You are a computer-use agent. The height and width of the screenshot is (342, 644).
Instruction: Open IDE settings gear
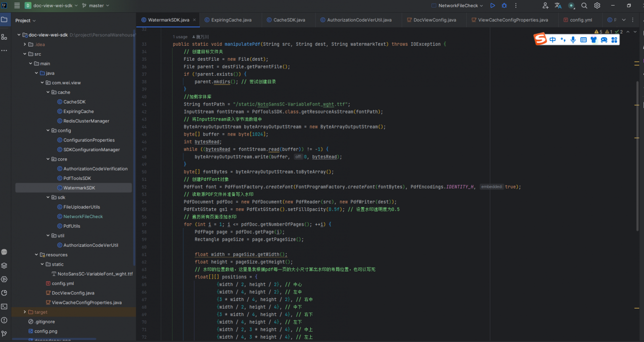click(x=597, y=6)
